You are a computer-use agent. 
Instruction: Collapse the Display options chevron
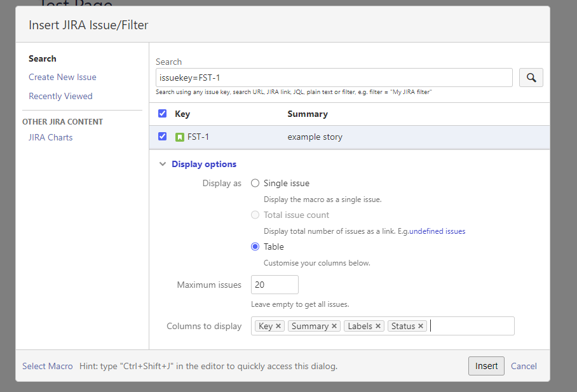click(x=162, y=164)
